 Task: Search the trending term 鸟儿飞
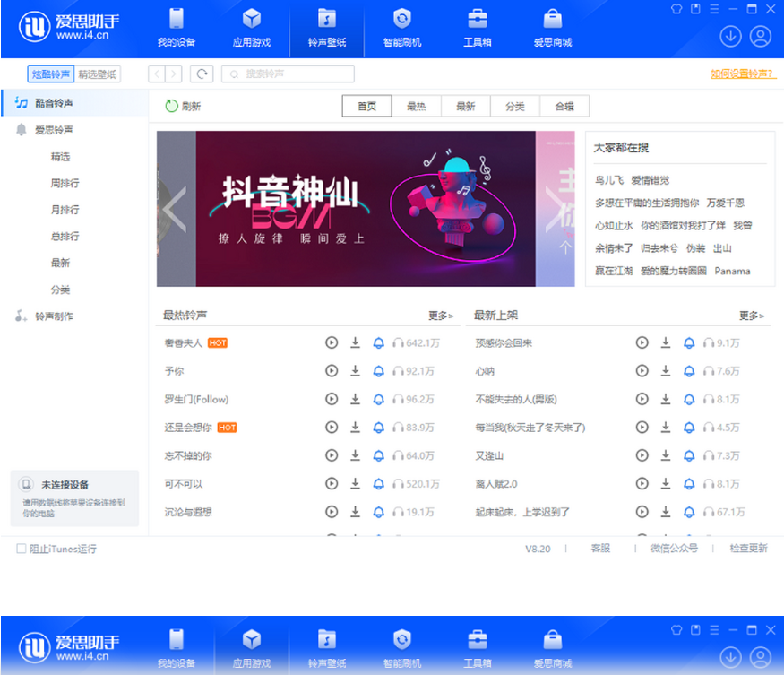609,180
